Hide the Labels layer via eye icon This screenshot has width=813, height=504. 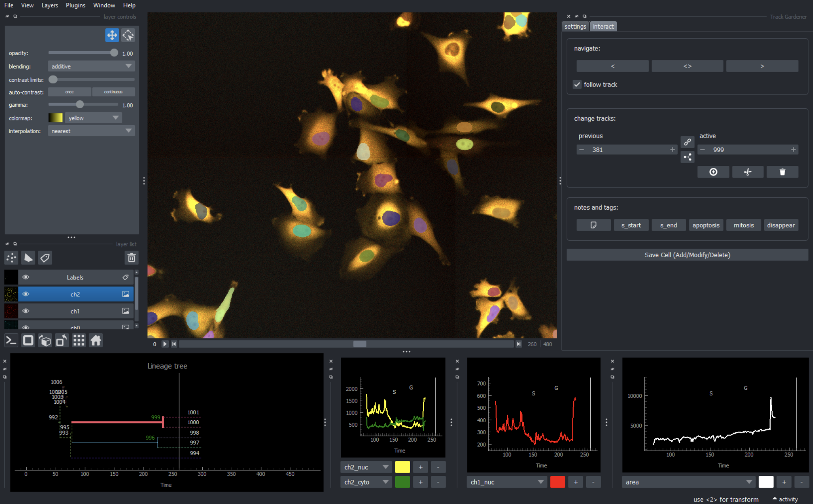click(x=26, y=277)
